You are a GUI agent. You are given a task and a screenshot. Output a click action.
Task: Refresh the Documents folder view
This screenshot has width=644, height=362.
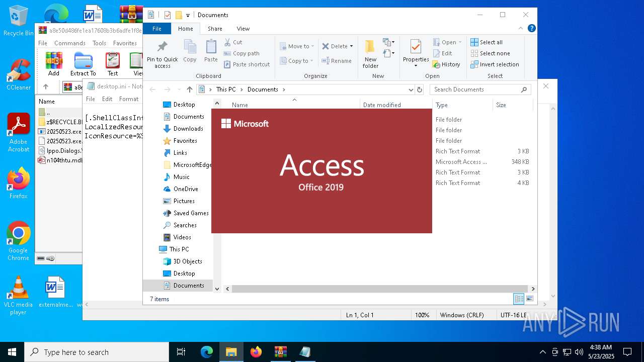pyautogui.click(x=420, y=89)
